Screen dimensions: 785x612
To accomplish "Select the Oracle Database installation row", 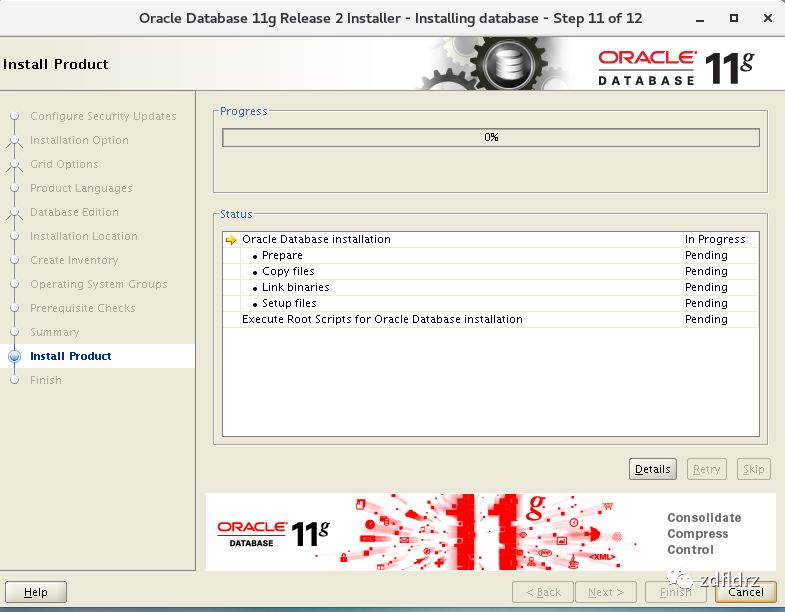I will point(491,239).
